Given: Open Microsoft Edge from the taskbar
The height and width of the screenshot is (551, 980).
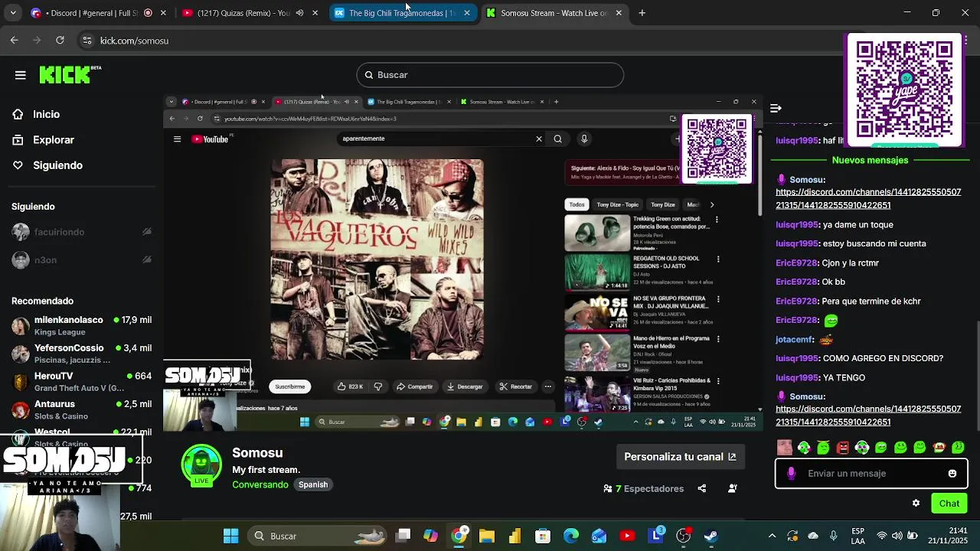Looking at the screenshot, I should [x=571, y=536].
